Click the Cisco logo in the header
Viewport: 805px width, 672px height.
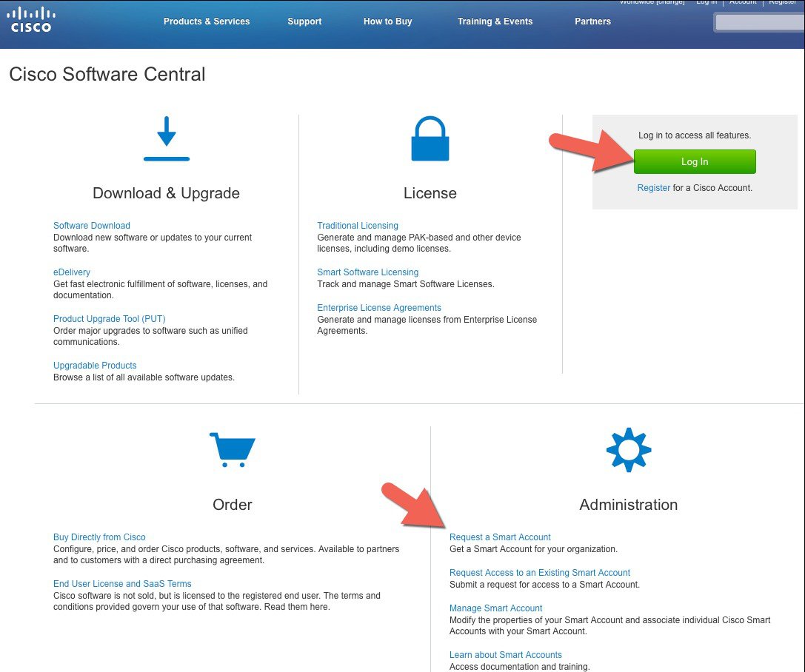pos(31,19)
